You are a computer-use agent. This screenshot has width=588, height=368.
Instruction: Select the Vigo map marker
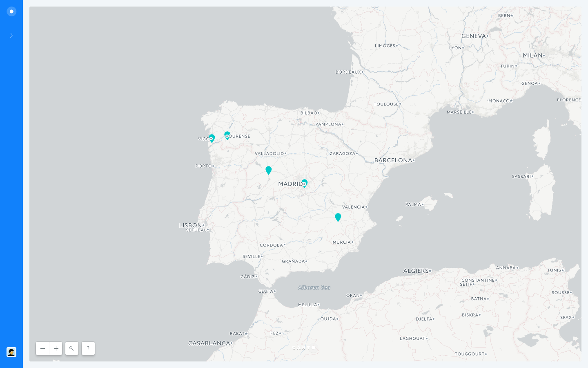pyautogui.click(x=212, y=138)
